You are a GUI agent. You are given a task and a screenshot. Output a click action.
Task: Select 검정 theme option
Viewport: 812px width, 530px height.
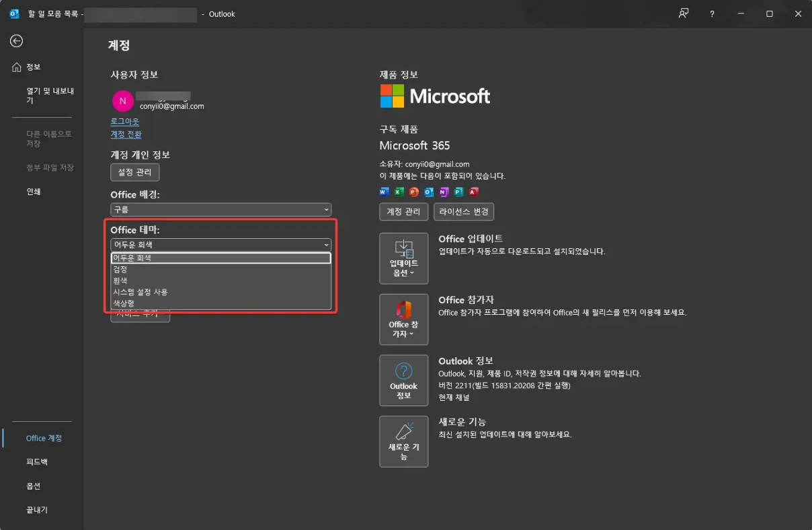point(120,269)
